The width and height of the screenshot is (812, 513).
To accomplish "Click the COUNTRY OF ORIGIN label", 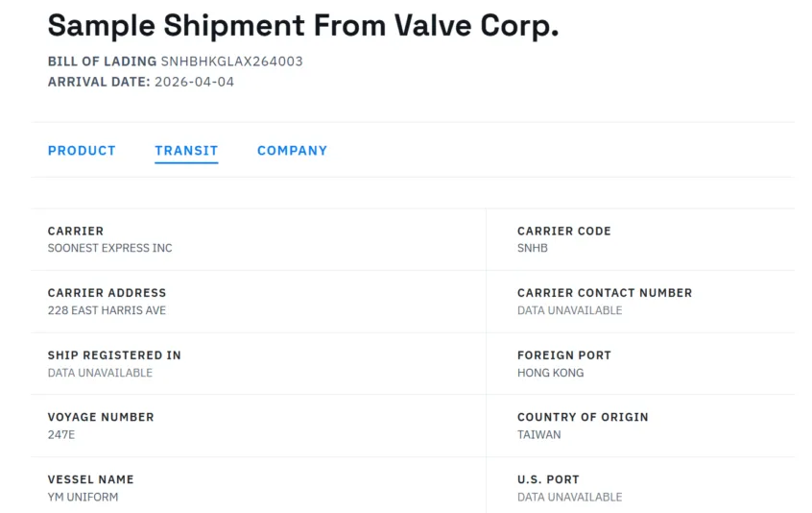I will (583, 417).
